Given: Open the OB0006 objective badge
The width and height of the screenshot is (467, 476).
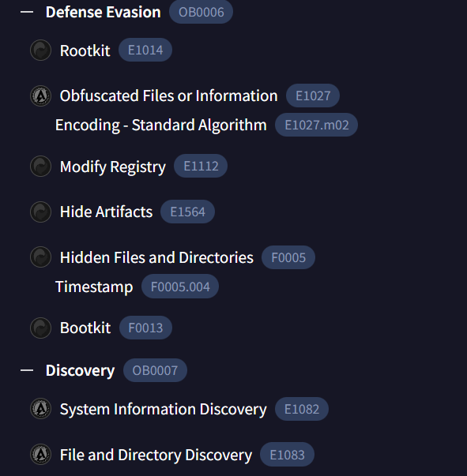Looking at the screenshot, I should [x=201, y=12].
